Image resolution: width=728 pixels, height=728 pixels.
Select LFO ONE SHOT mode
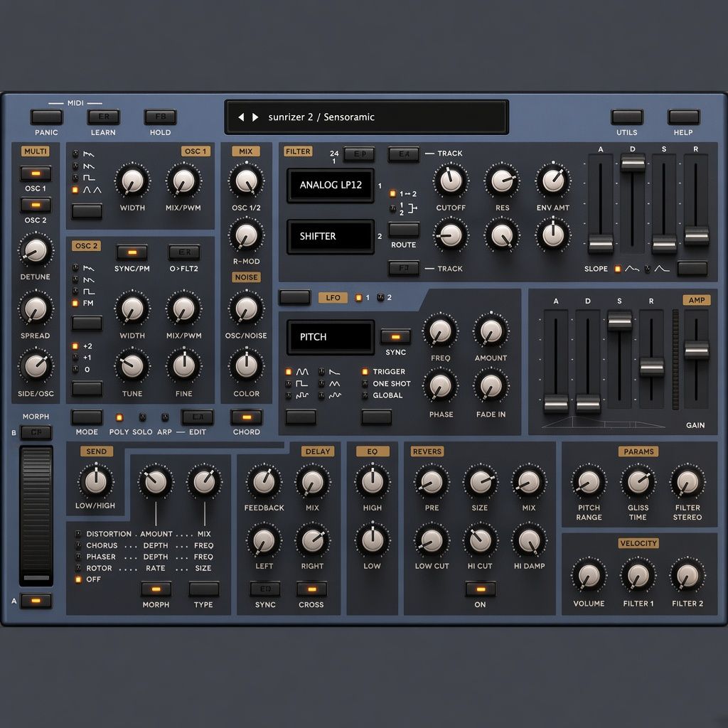point(365,384)
